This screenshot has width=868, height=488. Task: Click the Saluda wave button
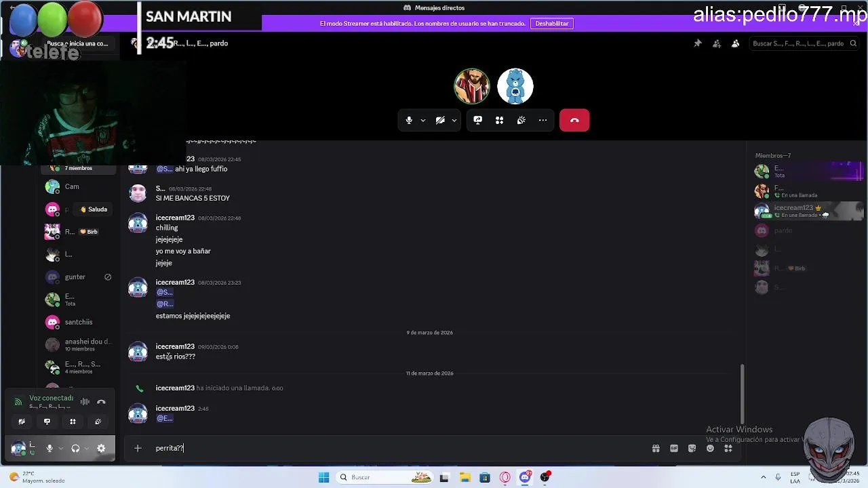(x=94, y=209)
